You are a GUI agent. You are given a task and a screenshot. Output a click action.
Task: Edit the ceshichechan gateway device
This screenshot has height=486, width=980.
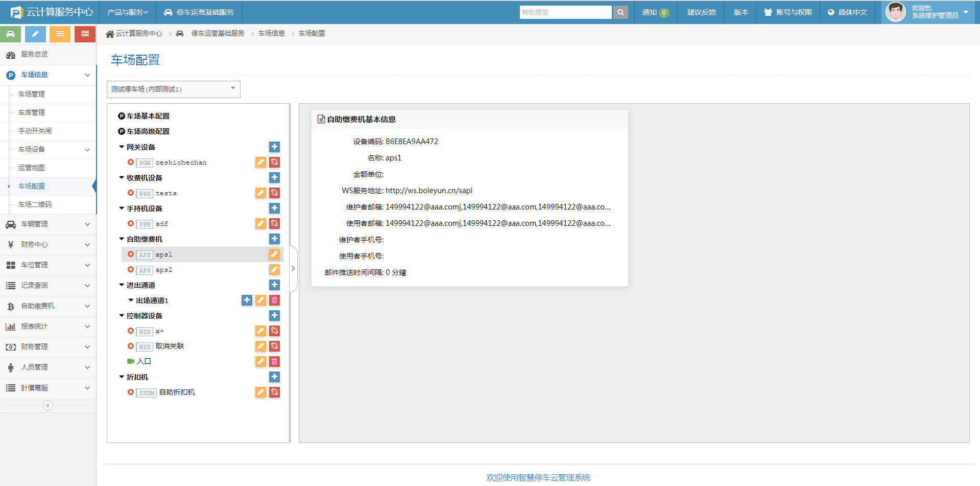tap(260, 163)
